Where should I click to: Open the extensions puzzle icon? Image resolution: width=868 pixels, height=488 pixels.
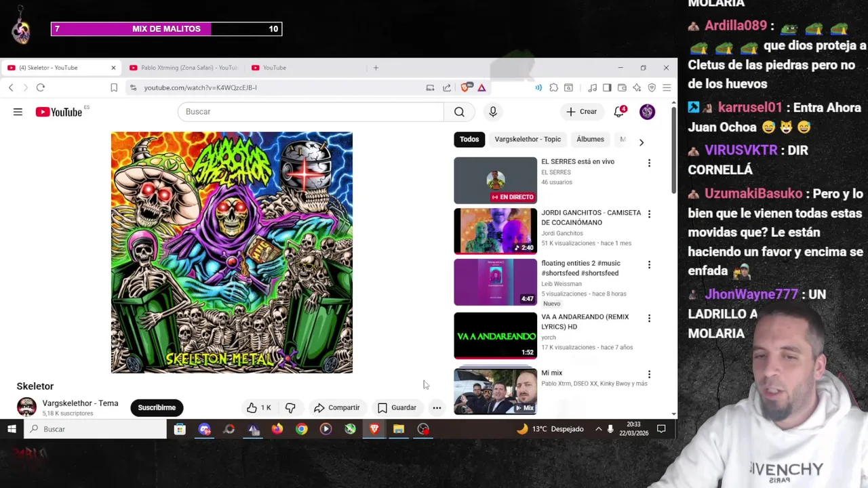pos(554,87)
